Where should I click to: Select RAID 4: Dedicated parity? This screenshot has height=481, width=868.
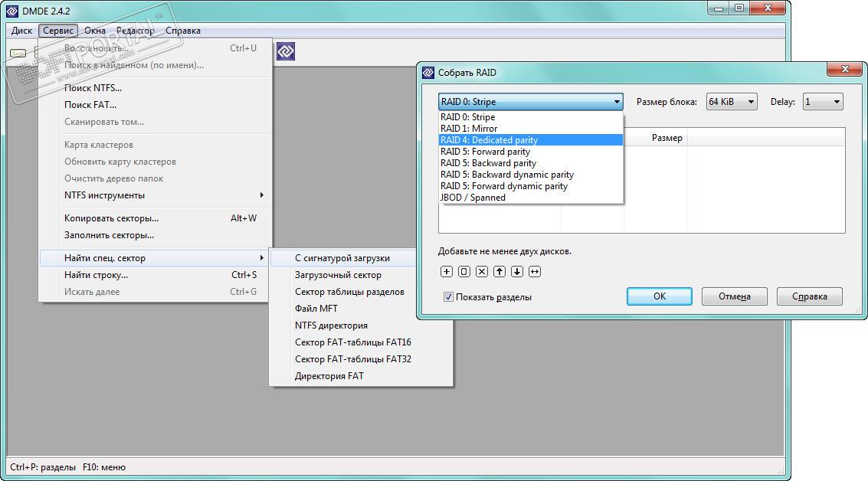coord(530,140)
